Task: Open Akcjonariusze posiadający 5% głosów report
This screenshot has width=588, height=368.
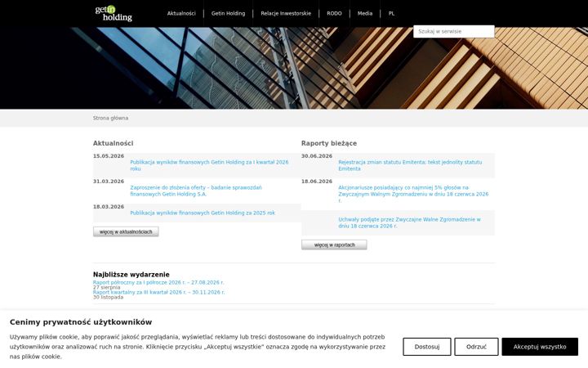Action: (413, 194)
